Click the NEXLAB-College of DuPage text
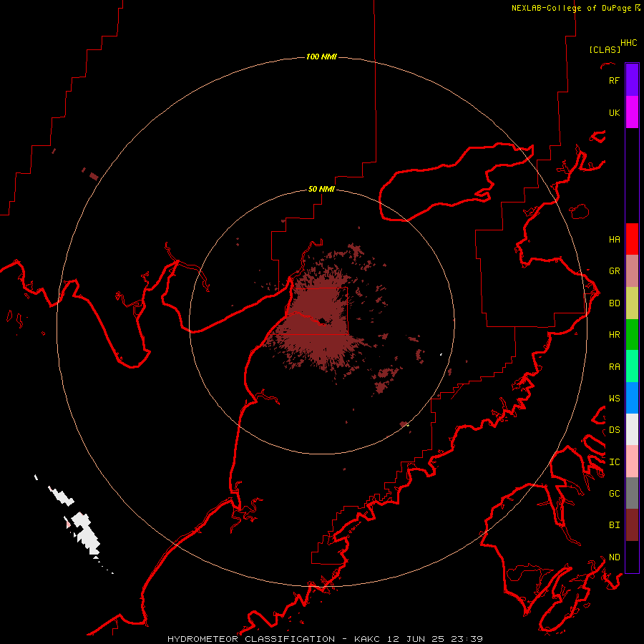644x644 pixels. coord(571,8)
